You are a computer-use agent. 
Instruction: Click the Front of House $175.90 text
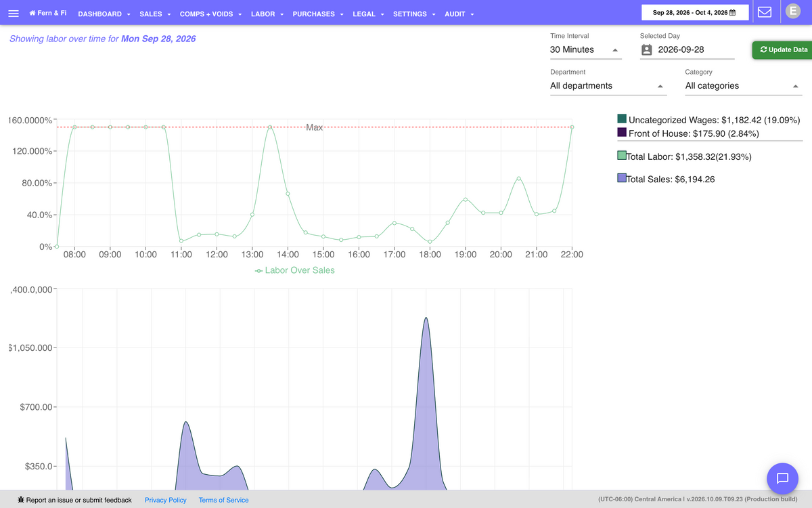click(694, 133)
